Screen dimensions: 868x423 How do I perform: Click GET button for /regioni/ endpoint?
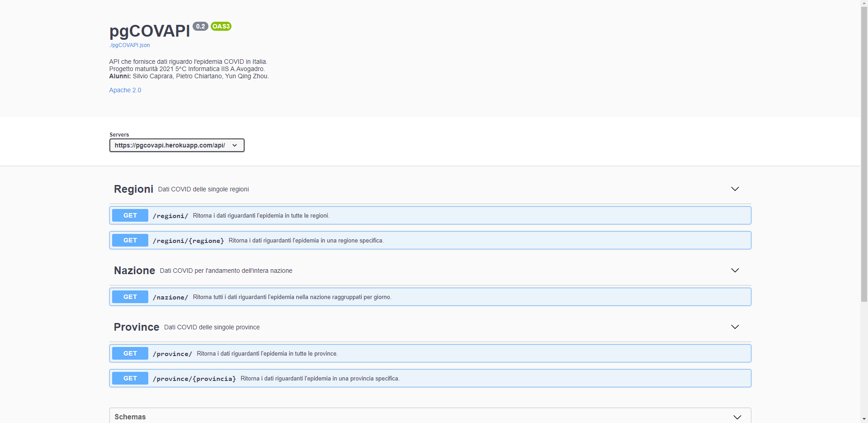pos(130,215)
